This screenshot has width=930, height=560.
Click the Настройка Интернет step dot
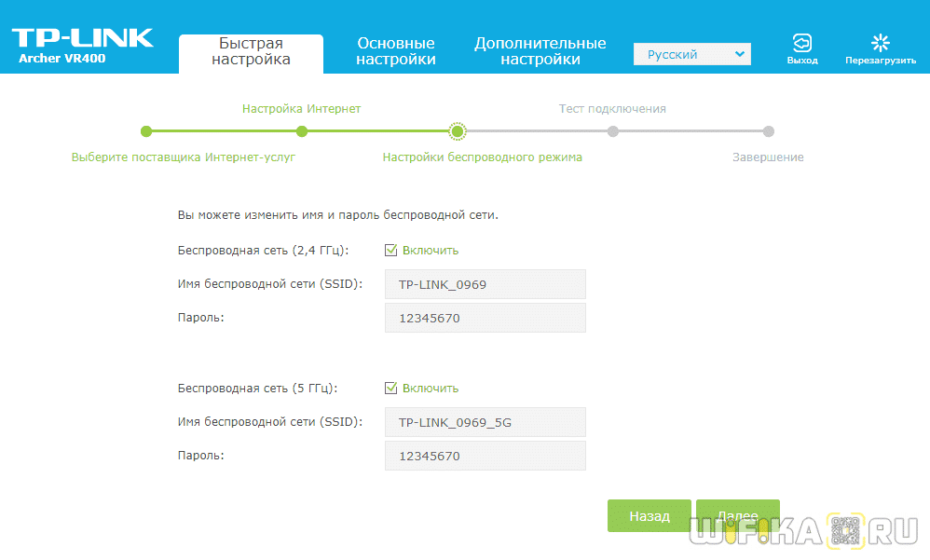click(301, 131)
